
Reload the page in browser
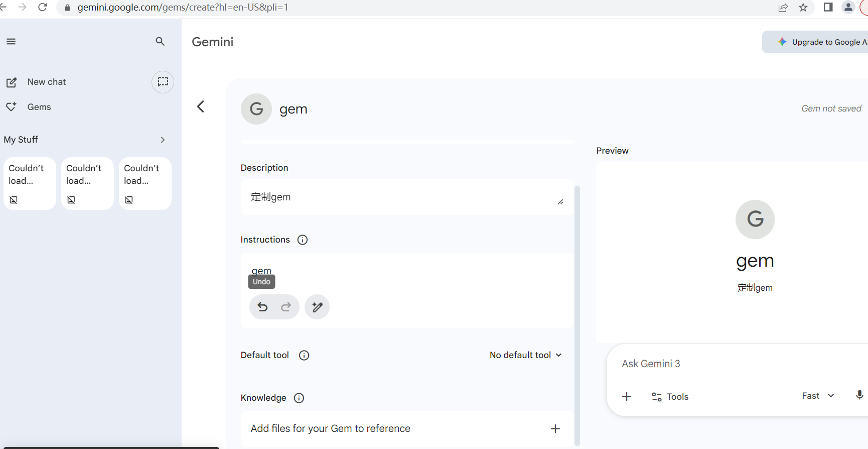click(x=43, y=8)
